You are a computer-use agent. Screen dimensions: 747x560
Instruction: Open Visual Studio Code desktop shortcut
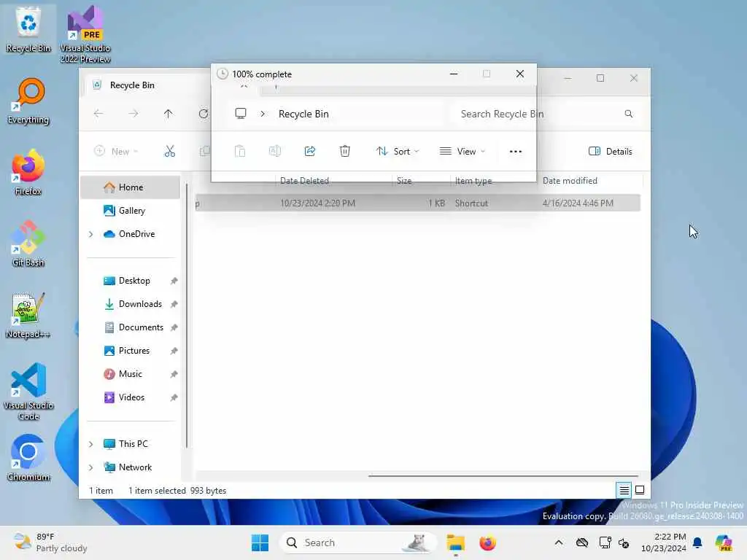pos(28,392)
